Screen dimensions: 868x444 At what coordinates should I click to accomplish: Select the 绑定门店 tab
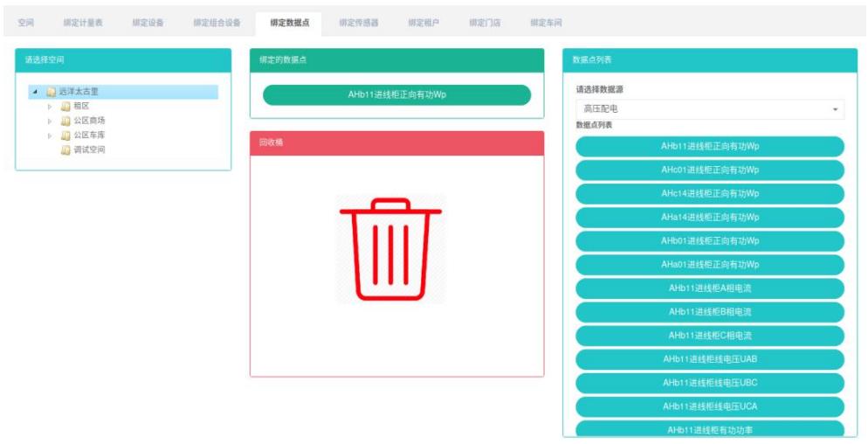pyautogui.click(x=485, y=23)
